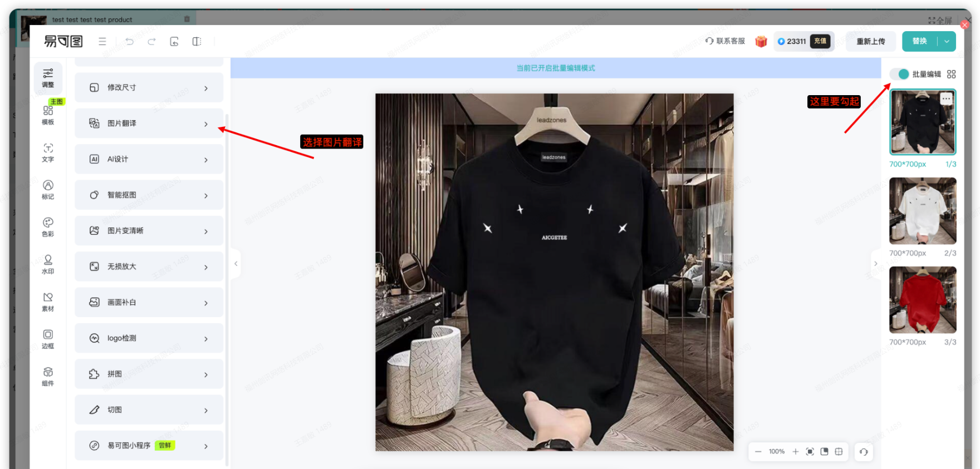Open the hamburger menu icon
Image resolution: width=980 pixels, height=469 pixels.
pyautogui.click(x=102, y=41)
